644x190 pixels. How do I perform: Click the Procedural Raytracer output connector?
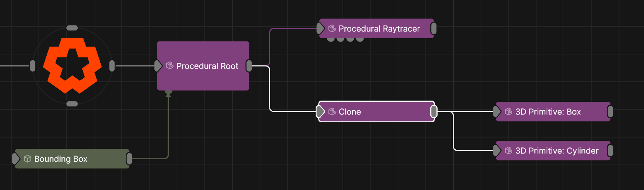434,29
